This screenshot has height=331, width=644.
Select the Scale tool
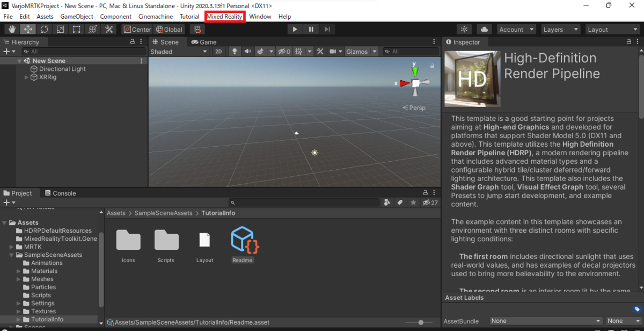60,30
